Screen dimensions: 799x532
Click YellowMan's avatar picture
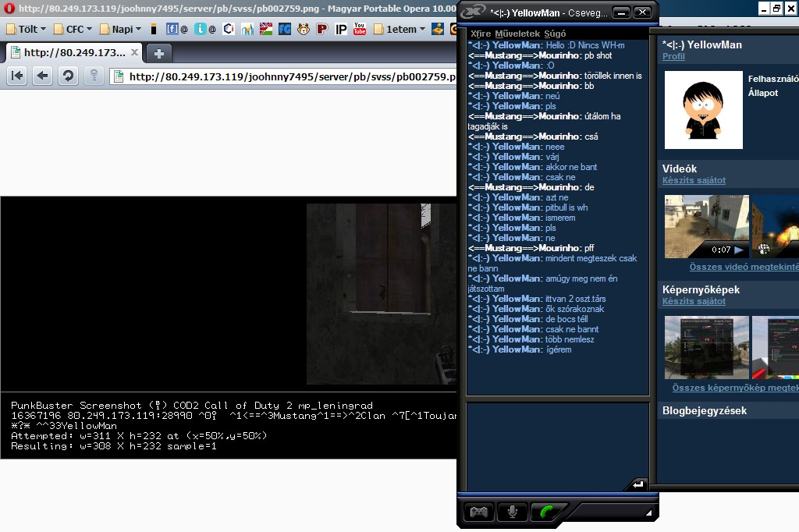click(x=704, y=110)
